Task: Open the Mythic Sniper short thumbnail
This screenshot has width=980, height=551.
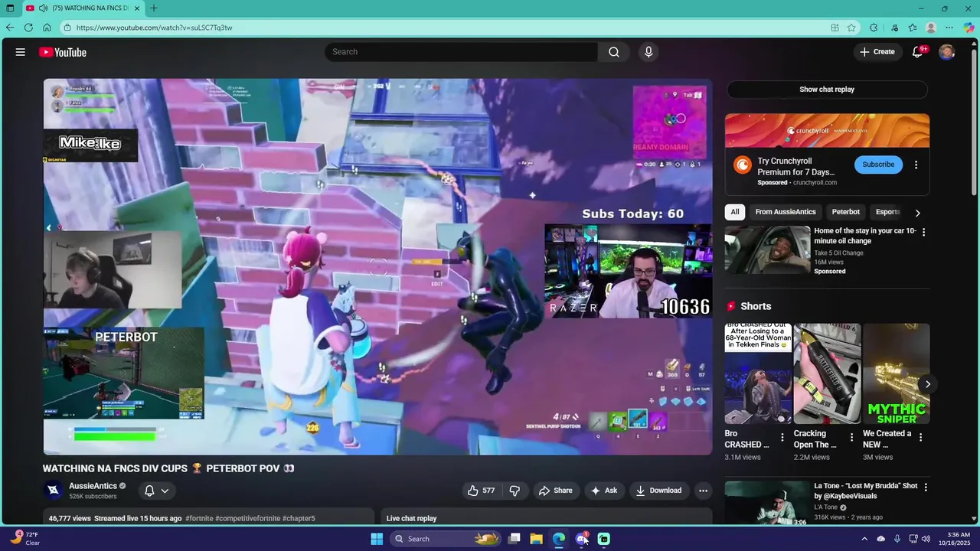Action: [x=896, y=373]
